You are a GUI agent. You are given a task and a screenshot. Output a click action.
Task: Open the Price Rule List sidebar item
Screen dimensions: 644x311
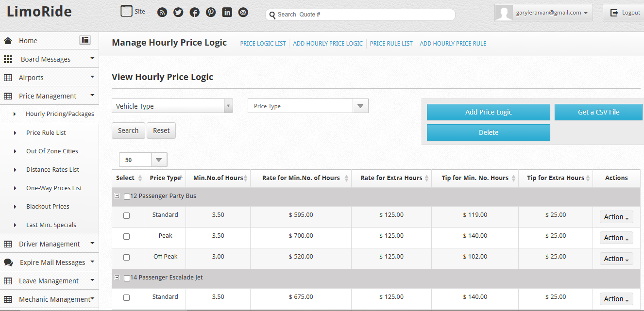[x=46, y=133]
